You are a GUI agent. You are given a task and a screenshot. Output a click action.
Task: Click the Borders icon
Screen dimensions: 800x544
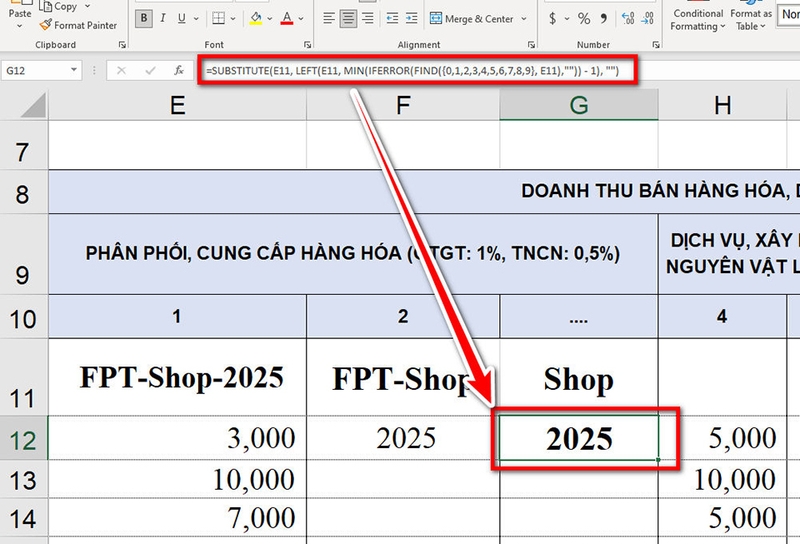[218, 19]
